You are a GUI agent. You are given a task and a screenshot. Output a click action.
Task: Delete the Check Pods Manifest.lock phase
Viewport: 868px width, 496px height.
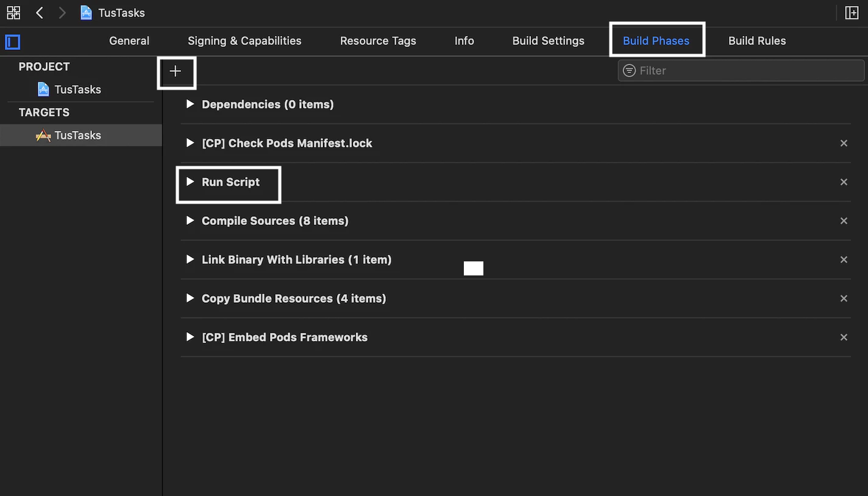click(x=844, y=143)
